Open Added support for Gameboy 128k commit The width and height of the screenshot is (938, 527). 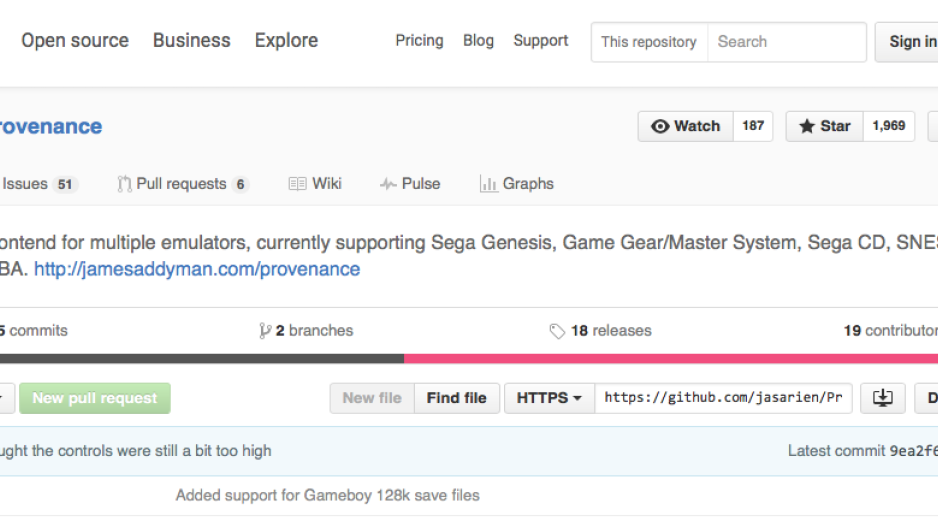[328, 495]
